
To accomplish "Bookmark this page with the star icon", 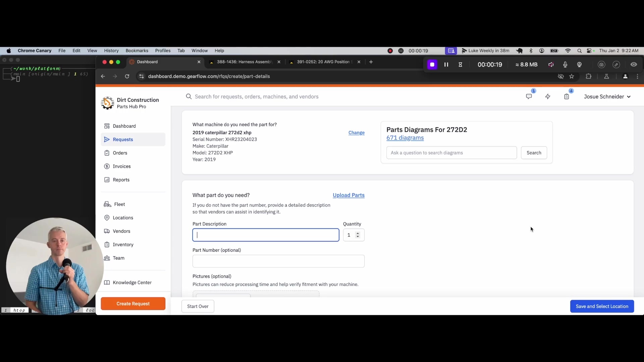I will coord(572,76).
